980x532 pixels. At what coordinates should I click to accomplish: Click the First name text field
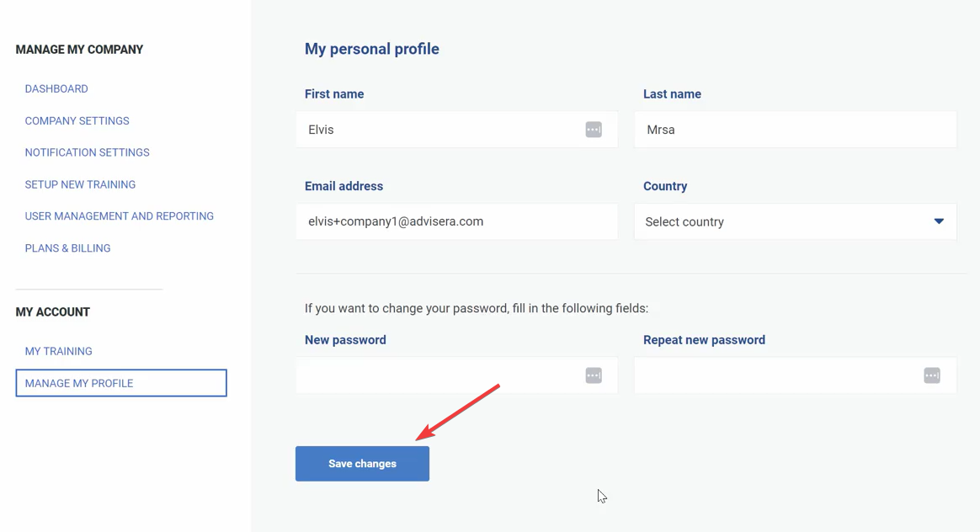438,130
